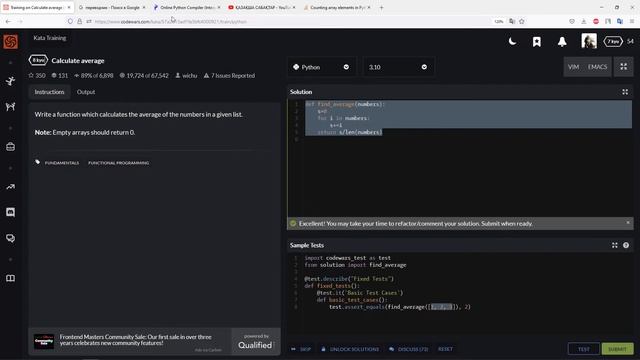Open the FUNDAMENTALS tag
The height and width of the screenshot is (360, 640).
(62, 163)
